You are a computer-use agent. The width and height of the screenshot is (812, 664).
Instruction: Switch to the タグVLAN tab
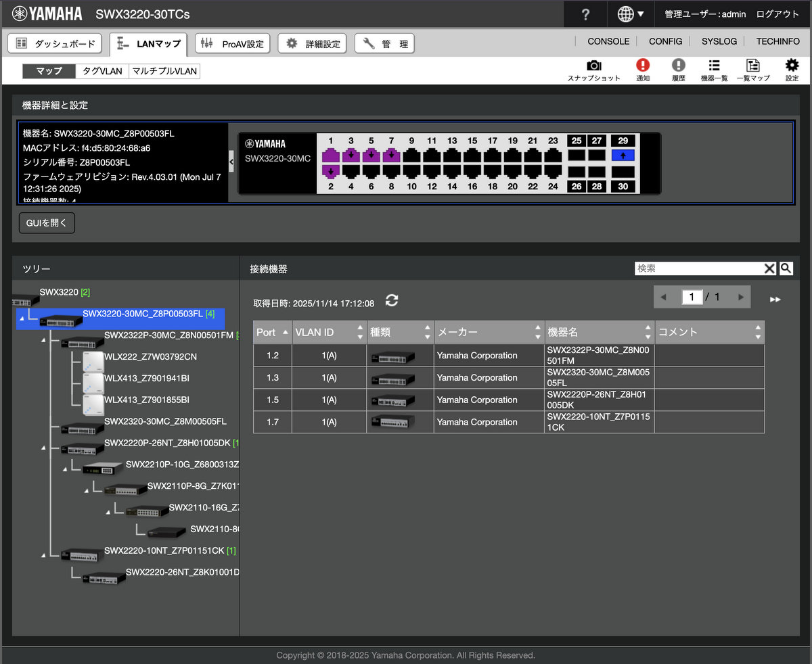pyautogui.click(x=102, y=71)
